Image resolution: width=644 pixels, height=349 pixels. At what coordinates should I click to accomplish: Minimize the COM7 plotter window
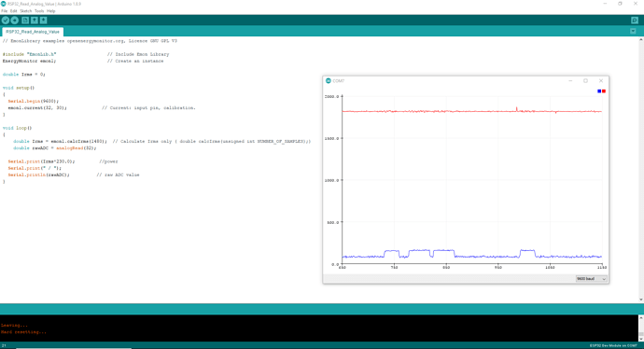[x=570, y=81]
